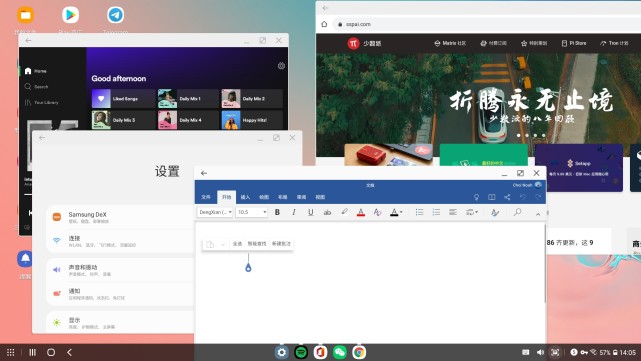The image size is (641, 361).
Task: Switch to the 绘图 ribbon tab
Action: [264, 197]
